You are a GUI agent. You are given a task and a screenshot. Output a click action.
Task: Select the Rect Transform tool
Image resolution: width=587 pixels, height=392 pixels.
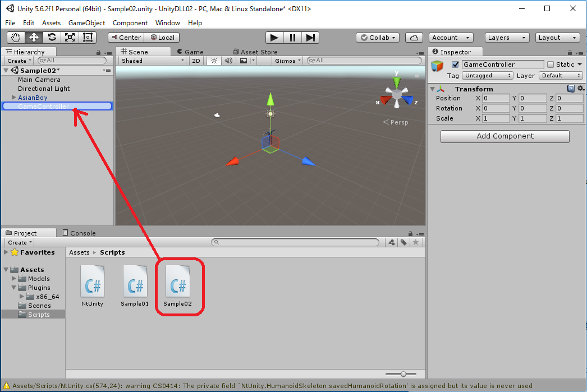click(88, 38)
